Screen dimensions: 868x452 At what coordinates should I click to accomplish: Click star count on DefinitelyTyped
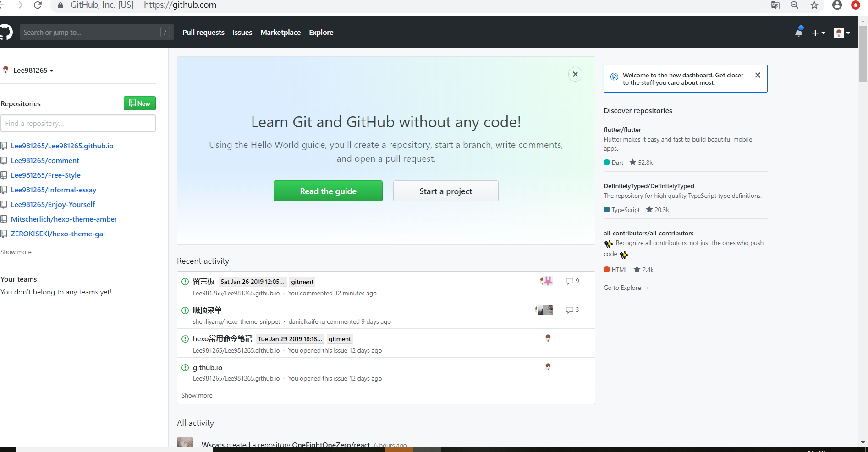click(x=658, y=210)
